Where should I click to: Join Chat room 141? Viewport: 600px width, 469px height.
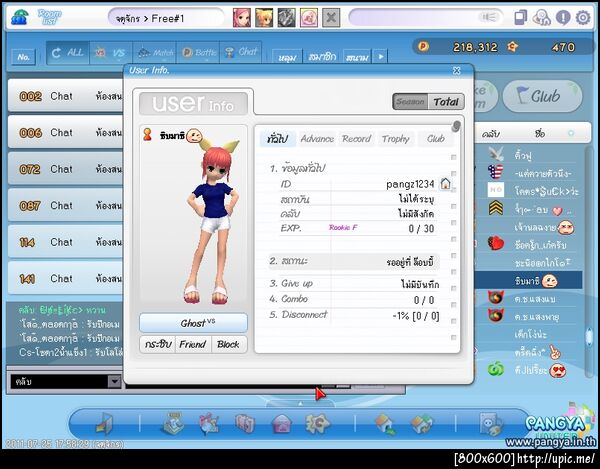pos(66,278)
